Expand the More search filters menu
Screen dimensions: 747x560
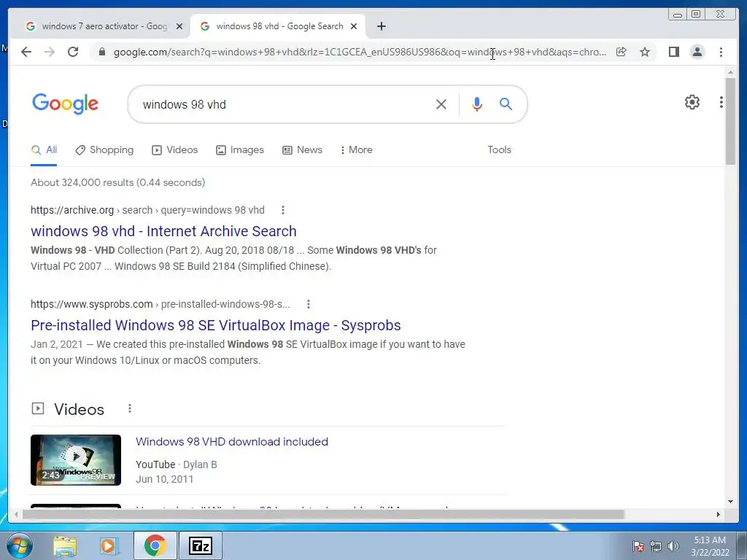pyautogui.click(x=356, y=150)
